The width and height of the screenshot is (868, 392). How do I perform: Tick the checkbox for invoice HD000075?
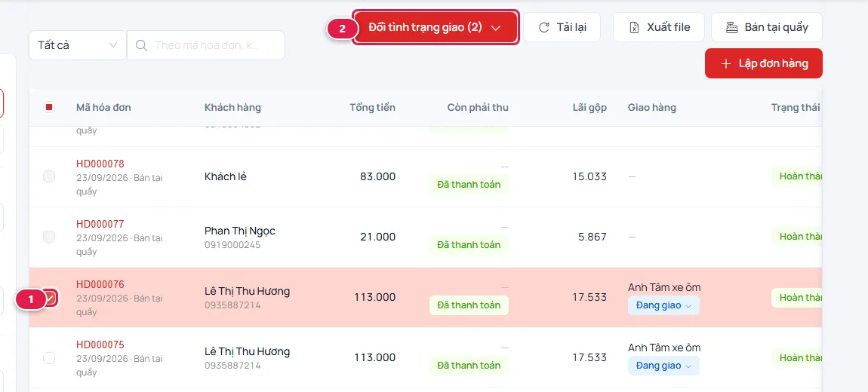tap(49, 358)
